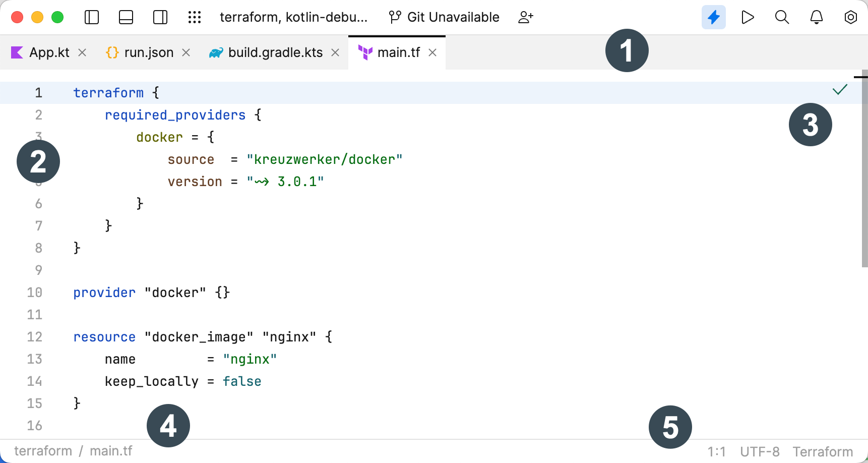868x463 pixels.
Task: Switch to the build.gradle.kts tab
Action: pos(275,52)
